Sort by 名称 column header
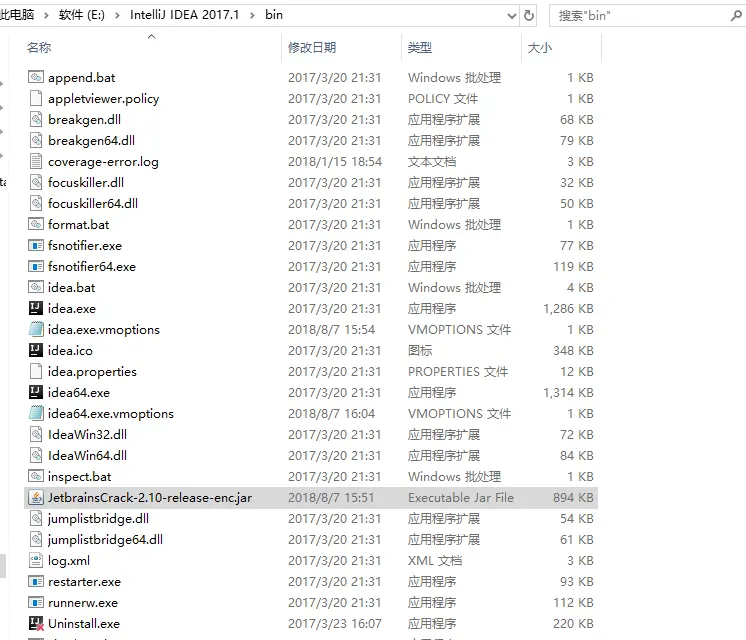 point(39,47)
